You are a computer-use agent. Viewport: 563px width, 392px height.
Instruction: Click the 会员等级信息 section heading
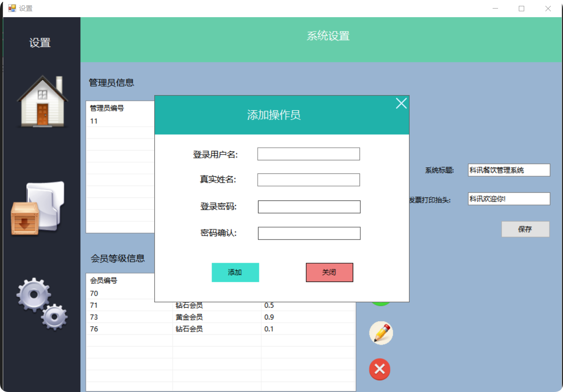click(118, 258)
